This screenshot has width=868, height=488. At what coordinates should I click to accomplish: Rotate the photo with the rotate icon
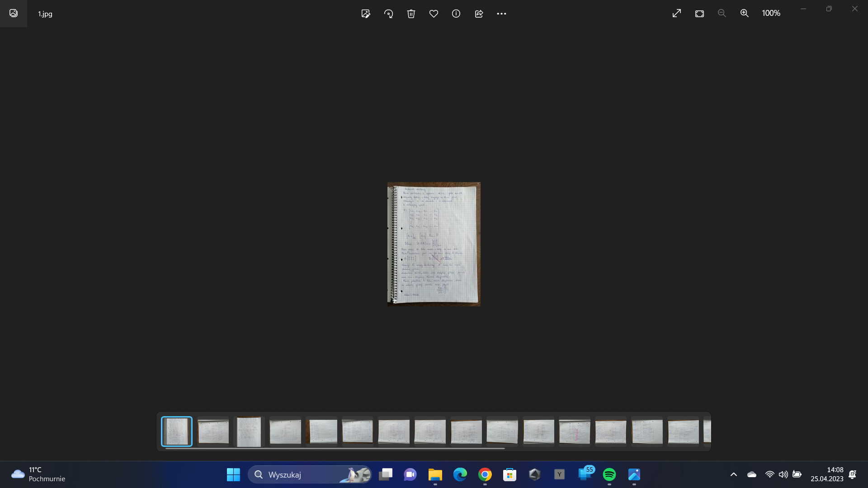(x=388, y=14)
